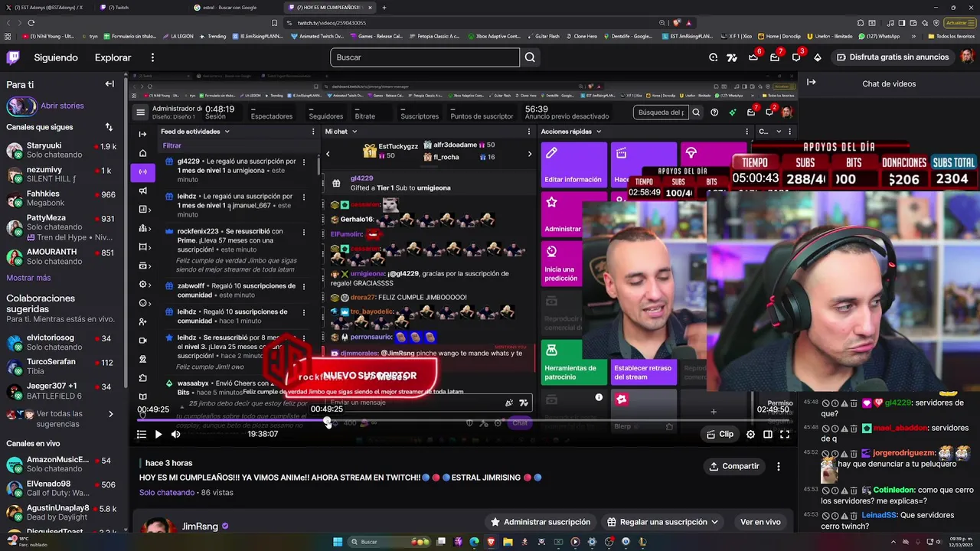The height and width of the screenshot is (551, 980).
Task: Open Abrir stories
Action: pyautogui.click(x=62, y=106)
